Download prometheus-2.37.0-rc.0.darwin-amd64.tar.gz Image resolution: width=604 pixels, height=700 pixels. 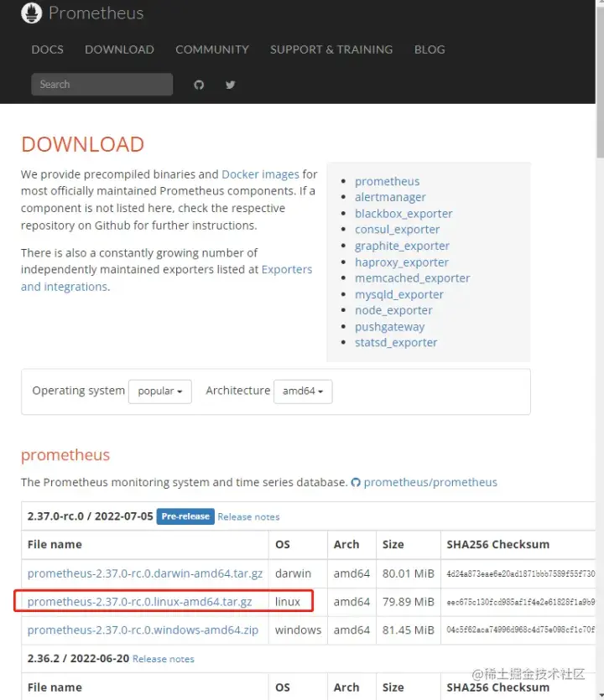(x=145, y=573)
